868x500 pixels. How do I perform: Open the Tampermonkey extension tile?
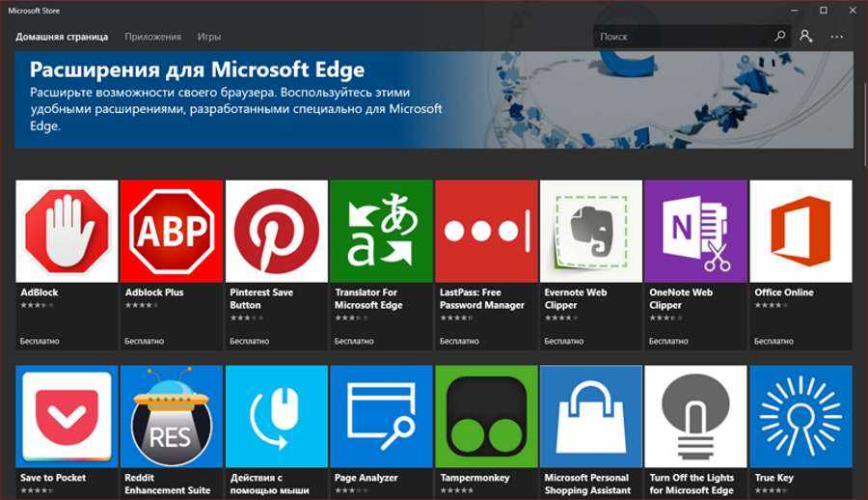pyautogui.click(x=486, y=416)
